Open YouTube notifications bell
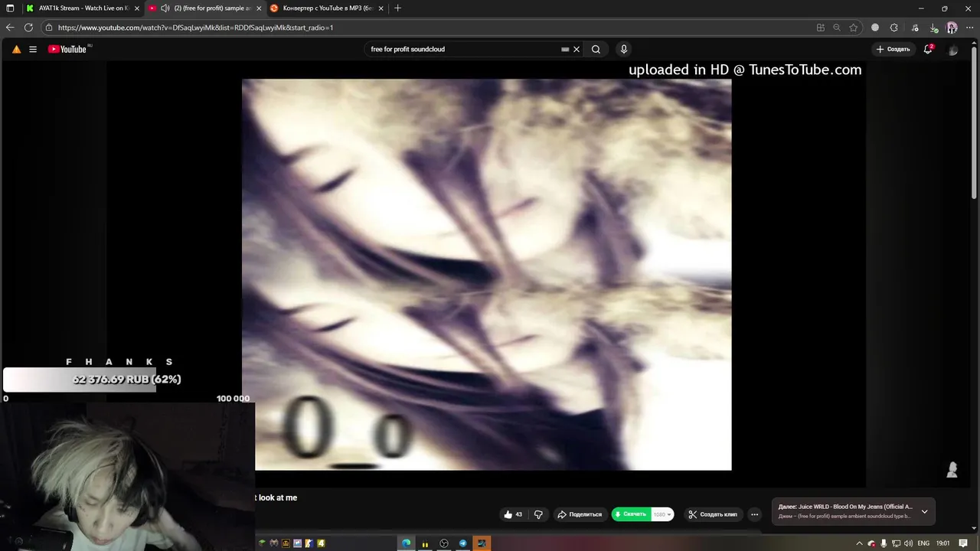This screenshot has height=551, width=980. 928,49
